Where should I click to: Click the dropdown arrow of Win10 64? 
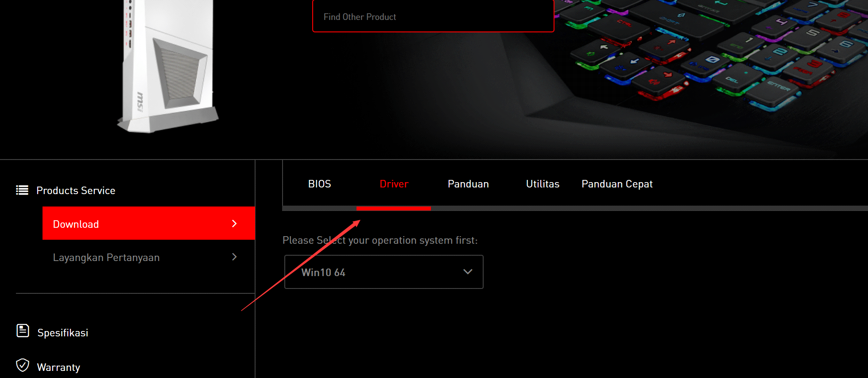pyautogui.click(x=468, y=272)
